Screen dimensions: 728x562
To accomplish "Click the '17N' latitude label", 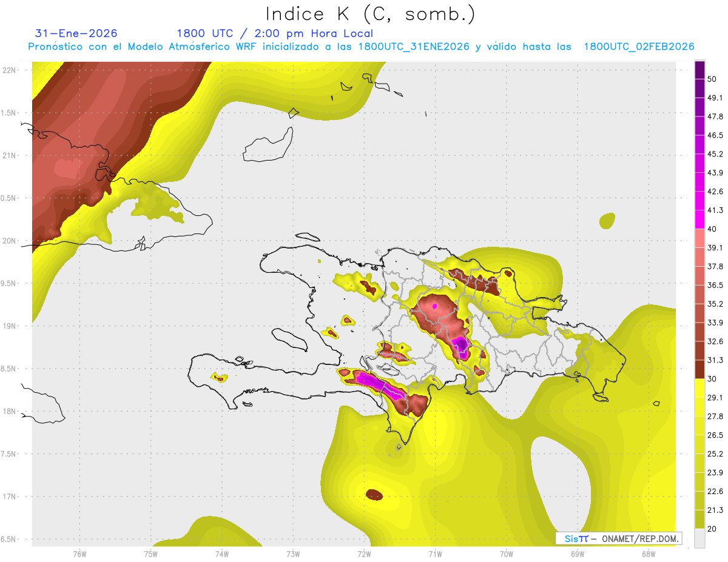I will (10, 497).
